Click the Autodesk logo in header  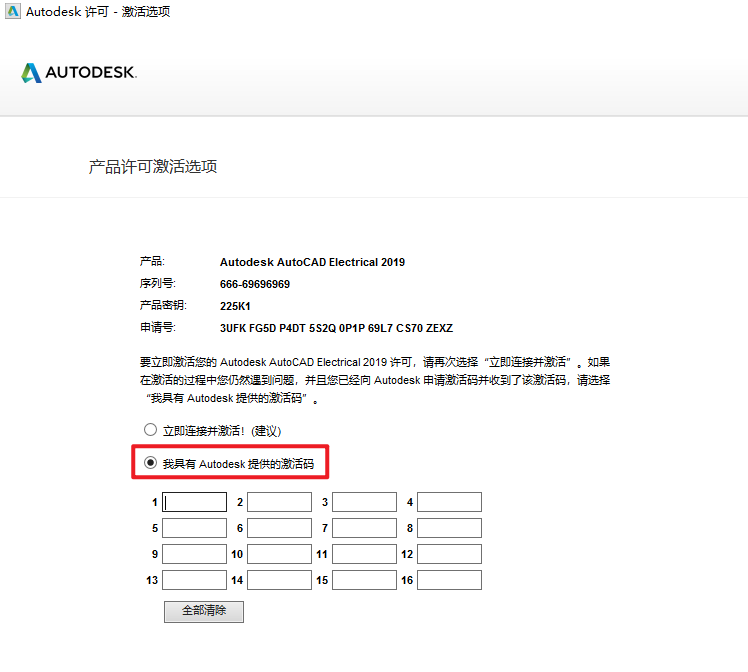(x=78, y=73)
